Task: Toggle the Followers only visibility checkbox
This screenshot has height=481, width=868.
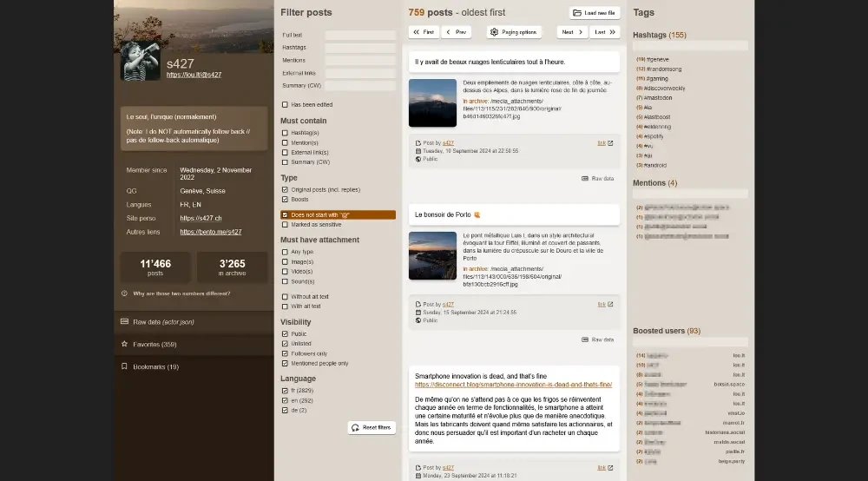Action: 285,353
